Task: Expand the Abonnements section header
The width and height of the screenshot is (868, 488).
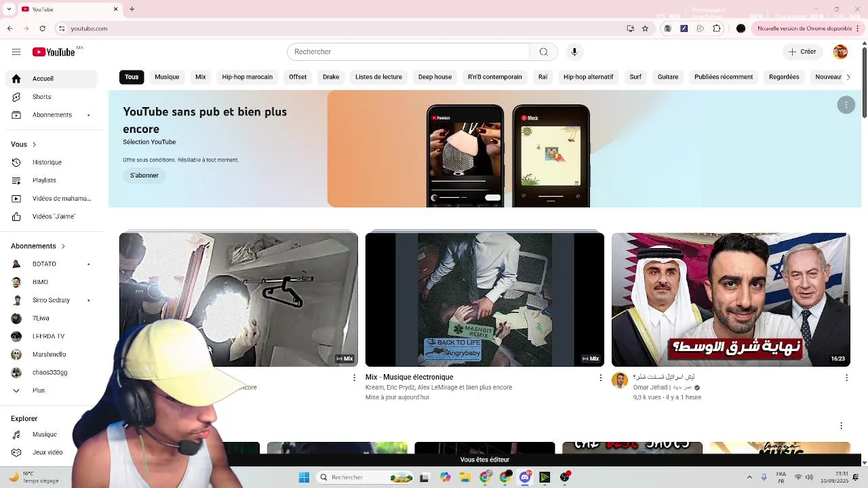Action: pos(38,246)
